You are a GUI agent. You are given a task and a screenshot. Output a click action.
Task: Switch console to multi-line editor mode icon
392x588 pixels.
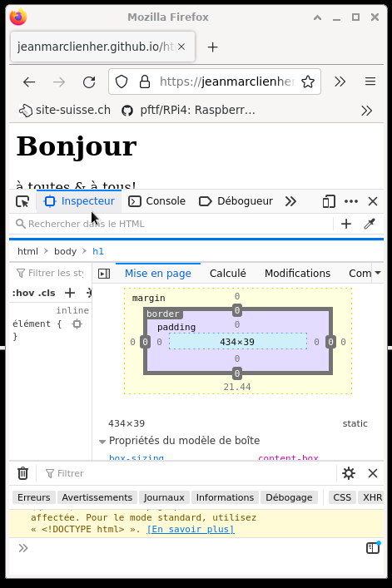pos(373,548)
